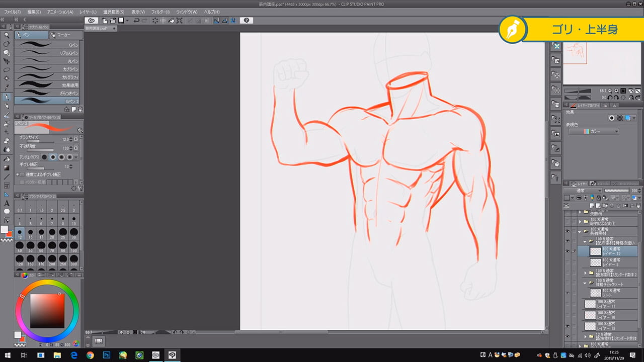This screenshot has width=644, height=362.
Task: Adjust brush size stepper arrows
Action: click(71, 139)
